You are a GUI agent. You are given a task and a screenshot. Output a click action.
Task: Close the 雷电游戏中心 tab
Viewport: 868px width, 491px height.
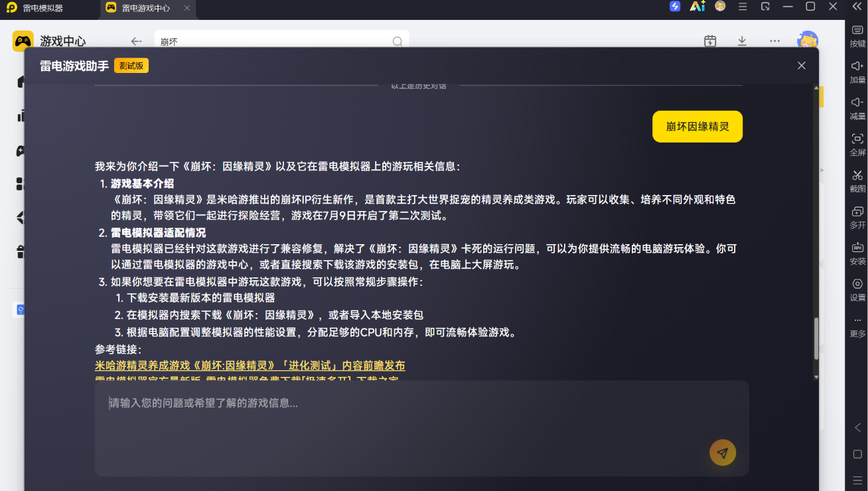click(187, 8)
